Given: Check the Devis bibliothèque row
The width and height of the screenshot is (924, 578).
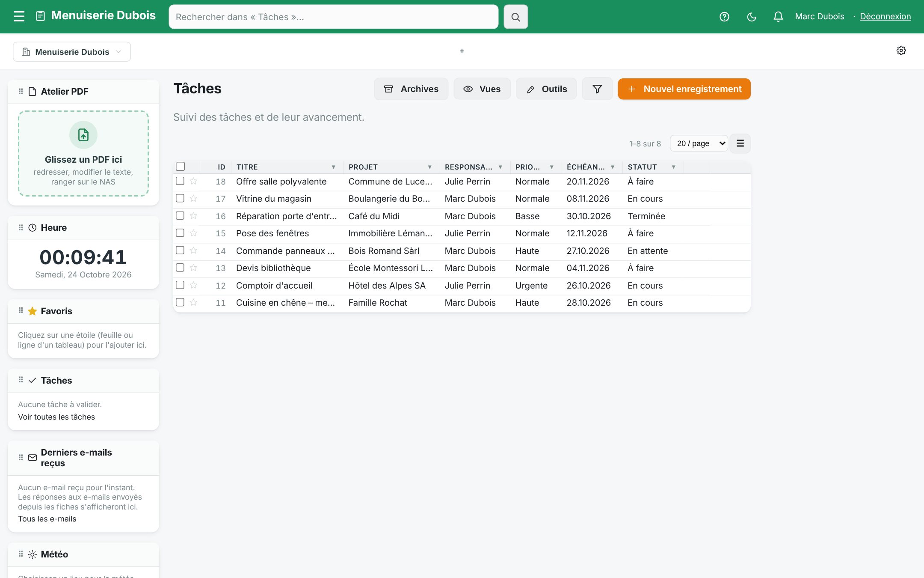Looking at the screenshot, I should coord(180,268).
